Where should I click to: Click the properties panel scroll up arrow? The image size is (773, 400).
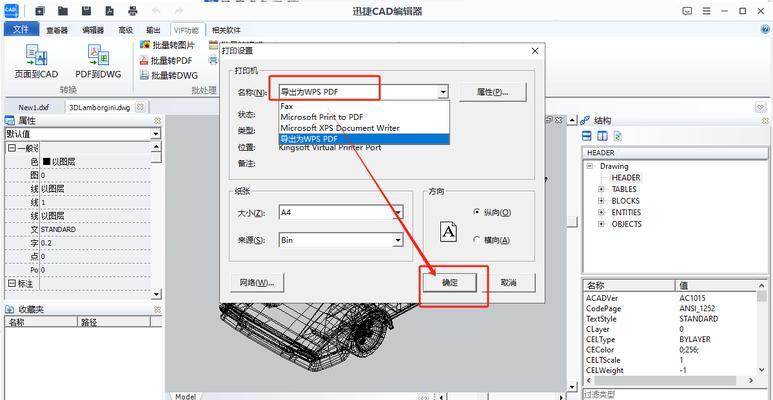pos(156,147)
